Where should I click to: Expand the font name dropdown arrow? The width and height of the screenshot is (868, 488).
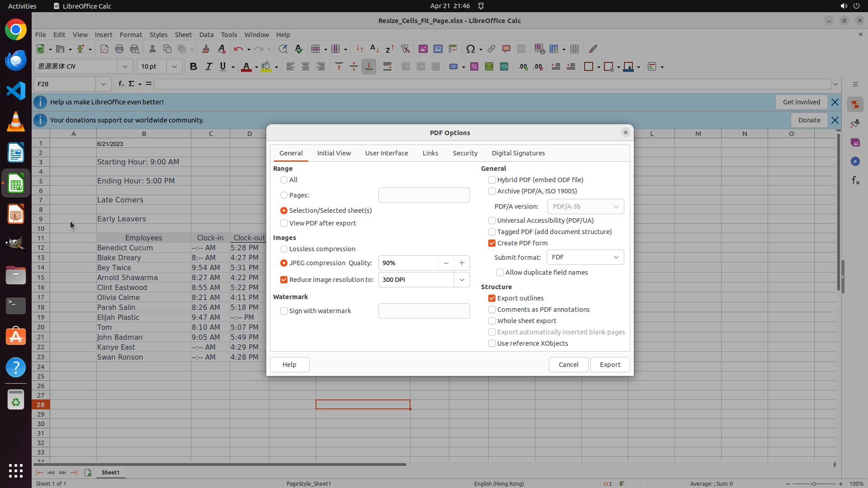(x=125, y=67)
